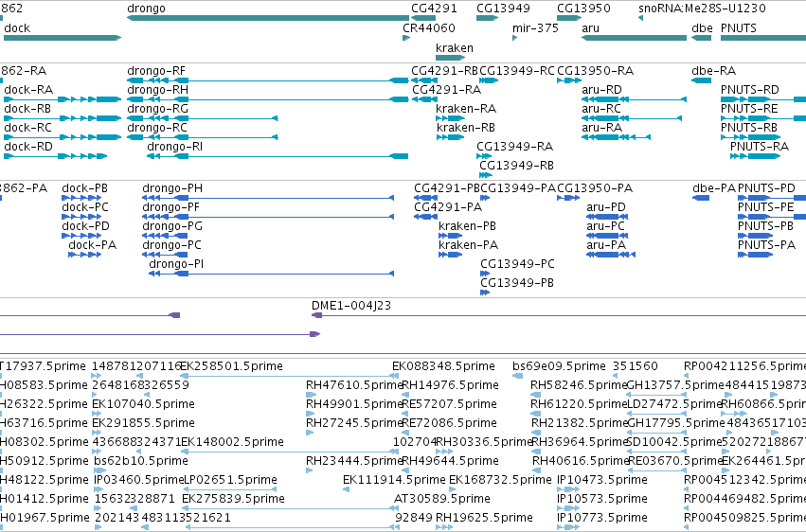806x532 pixels.
Task: Select protein drongo-PH
Action: tap(268, 198)
